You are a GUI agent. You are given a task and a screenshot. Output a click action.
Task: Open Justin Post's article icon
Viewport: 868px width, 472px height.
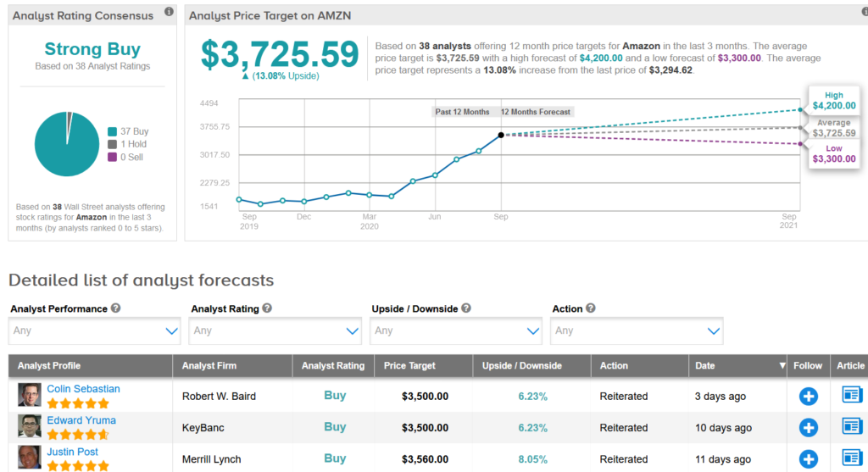(851, 458)
